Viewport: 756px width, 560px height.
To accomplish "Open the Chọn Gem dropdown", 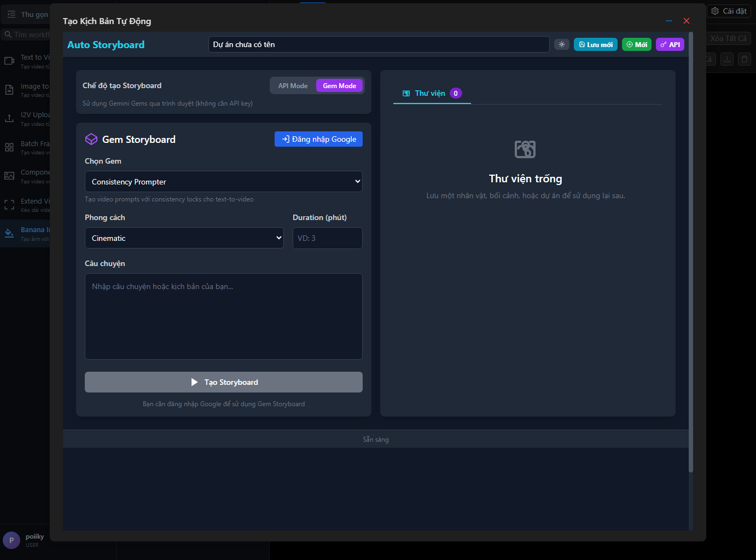I will click(x=223, y=182).
